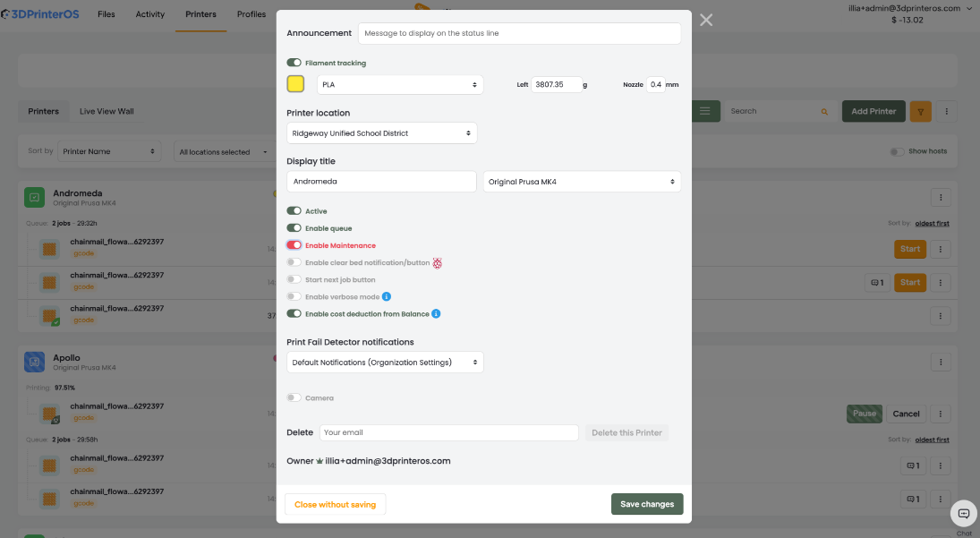Click the Your email delete field

coord(448,432)
